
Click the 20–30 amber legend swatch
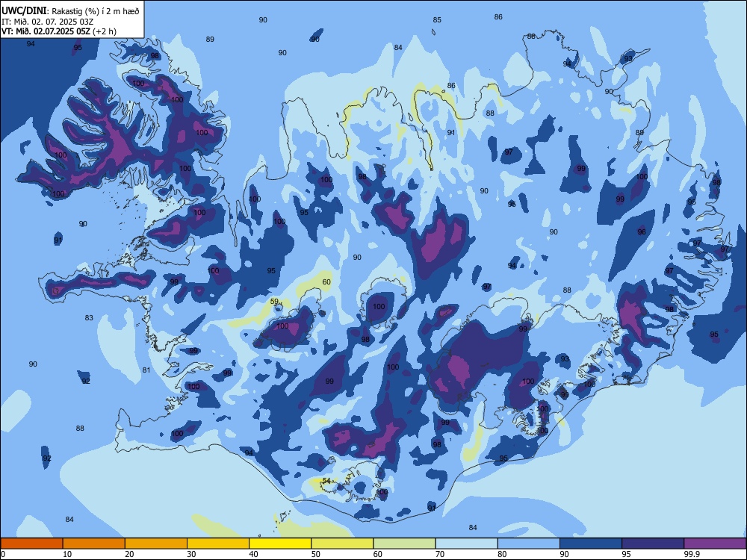click(156, 544)
